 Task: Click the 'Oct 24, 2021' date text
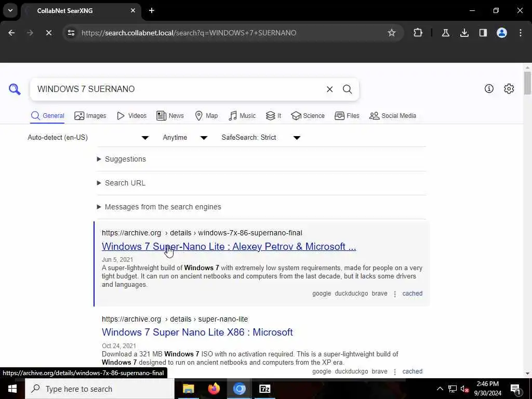point(119,345)
